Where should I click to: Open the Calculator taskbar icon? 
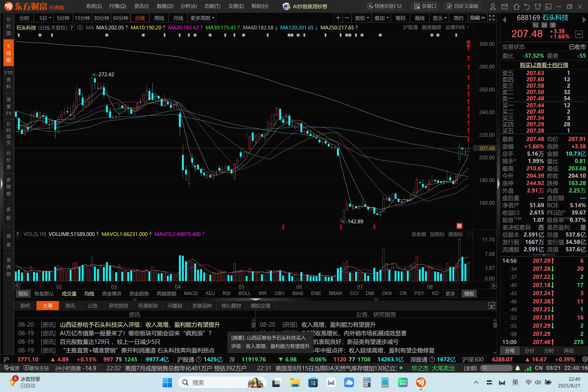[367, 383]
